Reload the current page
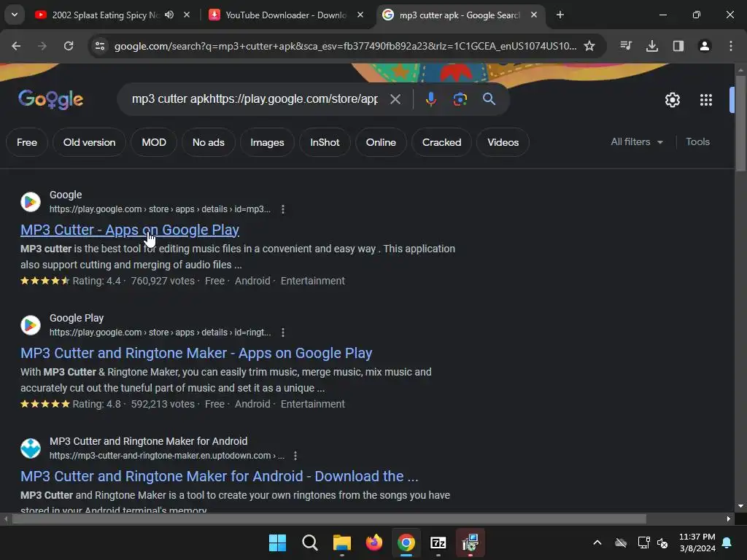The width and height of the screenshot is (747, 560). (x=69, y=46)
